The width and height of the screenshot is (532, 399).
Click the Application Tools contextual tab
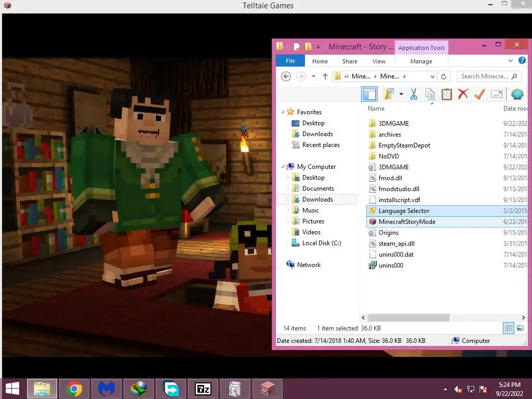421,48
